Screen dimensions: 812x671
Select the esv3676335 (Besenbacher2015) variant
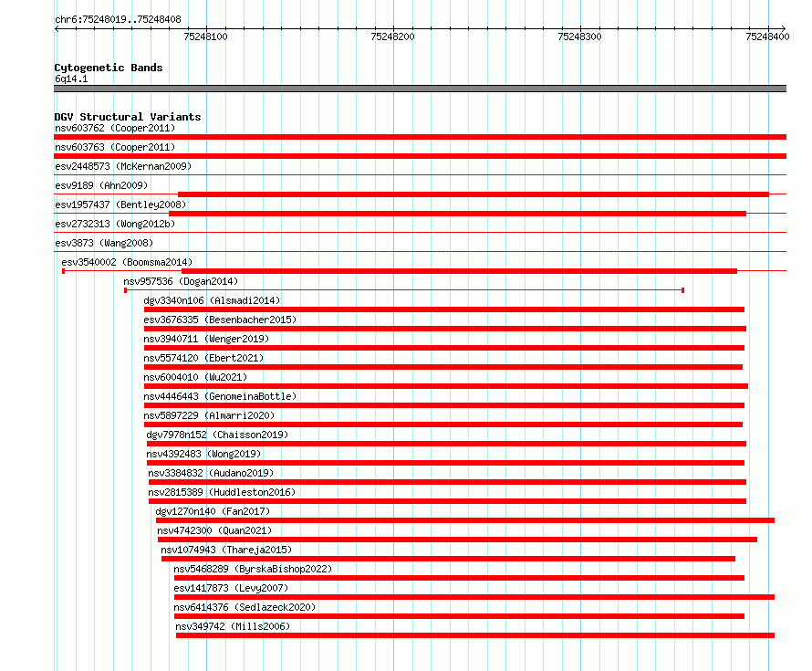(x=220, y=320)
